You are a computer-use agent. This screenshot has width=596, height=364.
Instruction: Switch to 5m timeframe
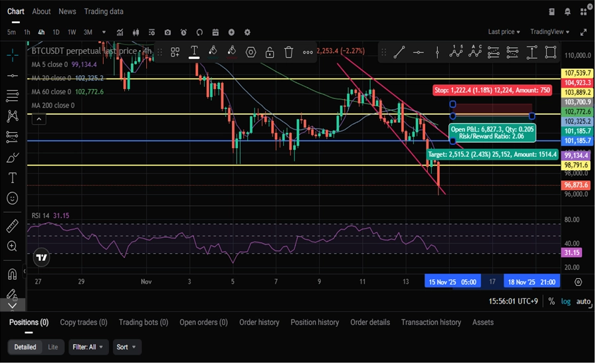click(12, 33)
